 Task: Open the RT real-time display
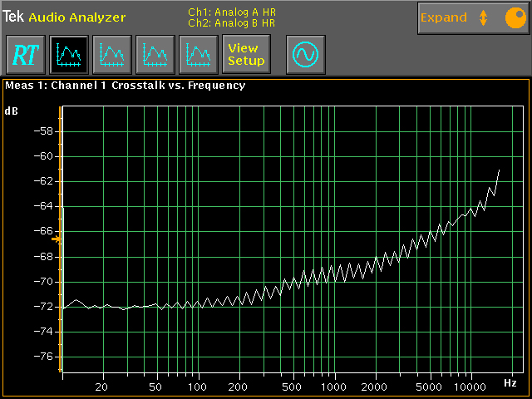25,55
